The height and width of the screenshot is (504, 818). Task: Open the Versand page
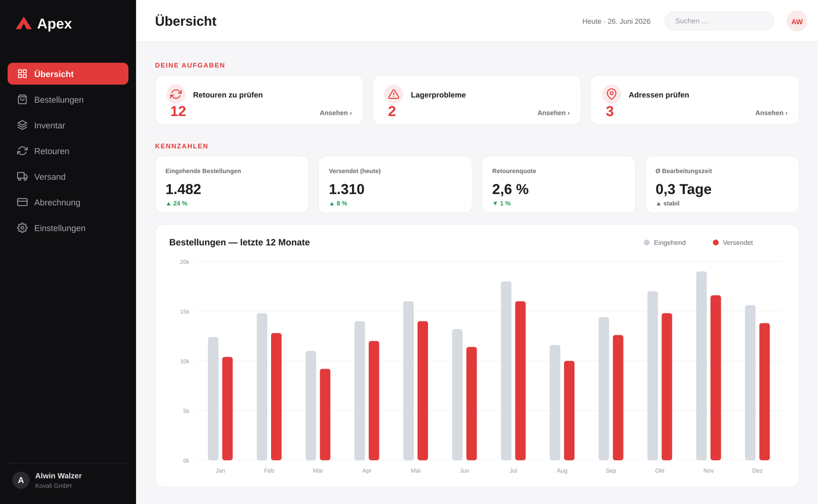pyautogui.click(x=68, y=177)
